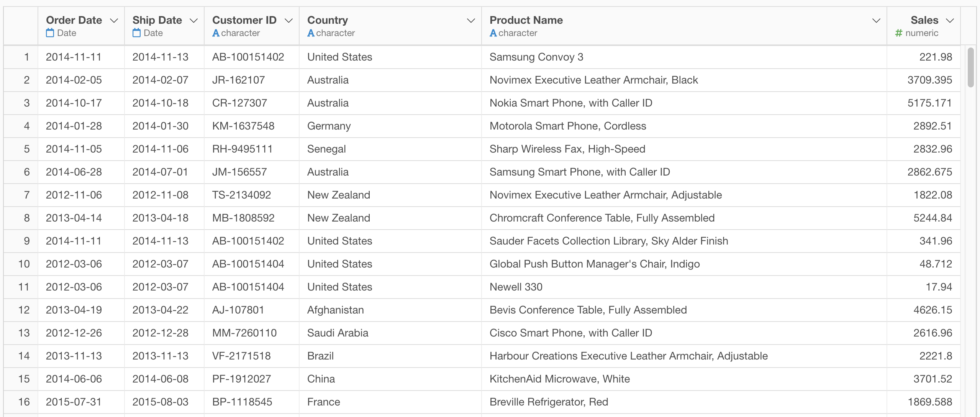The width and height of the screenshot is (980, 417).
Task: Click the calendar icon under Ship Date
Action: pyautogui.click(x=136, y=33)
